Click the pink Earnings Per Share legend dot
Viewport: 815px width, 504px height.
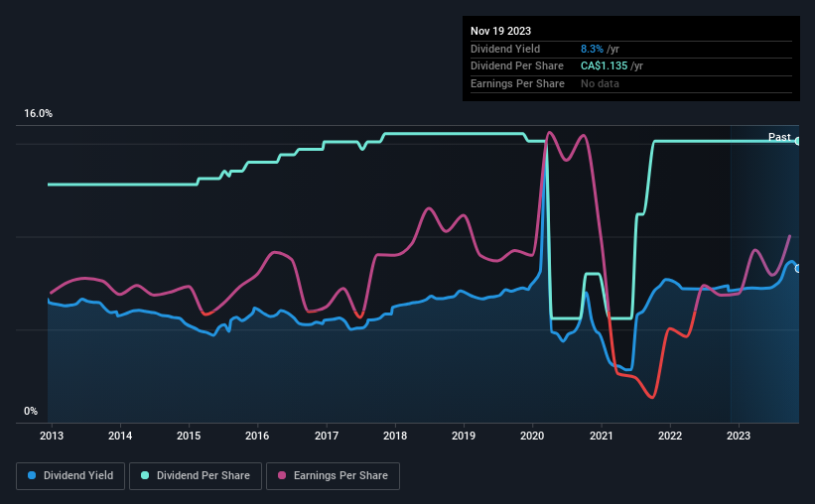click(282, 475)
